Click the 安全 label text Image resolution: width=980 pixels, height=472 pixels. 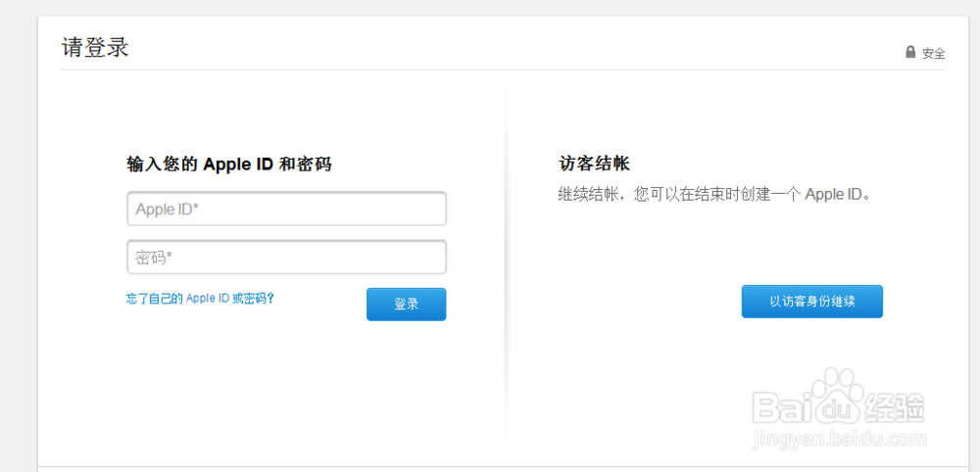(x=934, y=54)
